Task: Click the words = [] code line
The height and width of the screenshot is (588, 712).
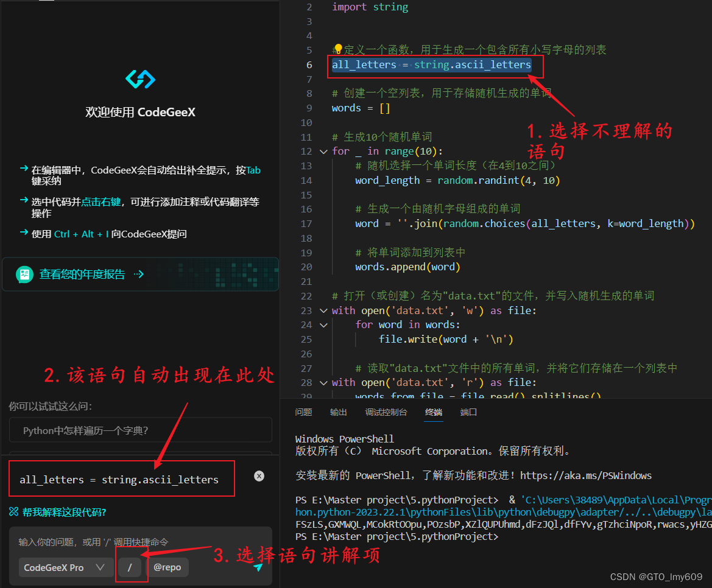Action: pyautogui.click(x=361, y=108)
